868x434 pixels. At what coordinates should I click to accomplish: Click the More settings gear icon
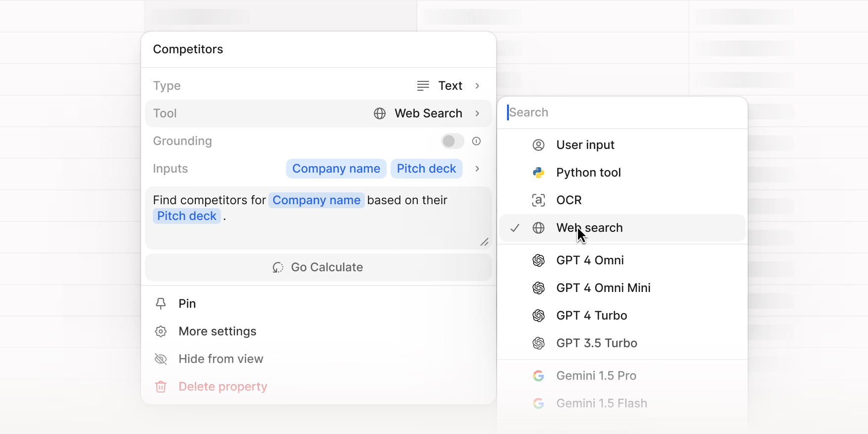tap(161, 331)
